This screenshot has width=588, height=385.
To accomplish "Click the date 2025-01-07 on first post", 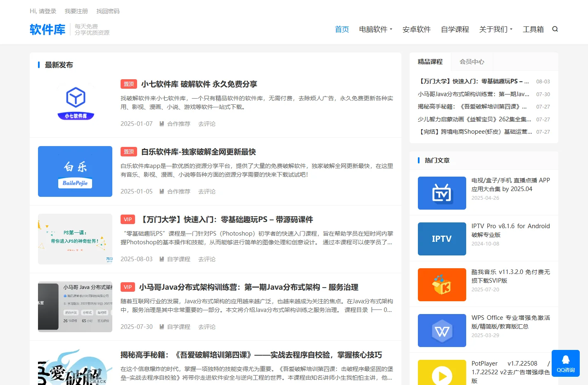I will click(x=137, y=124).
